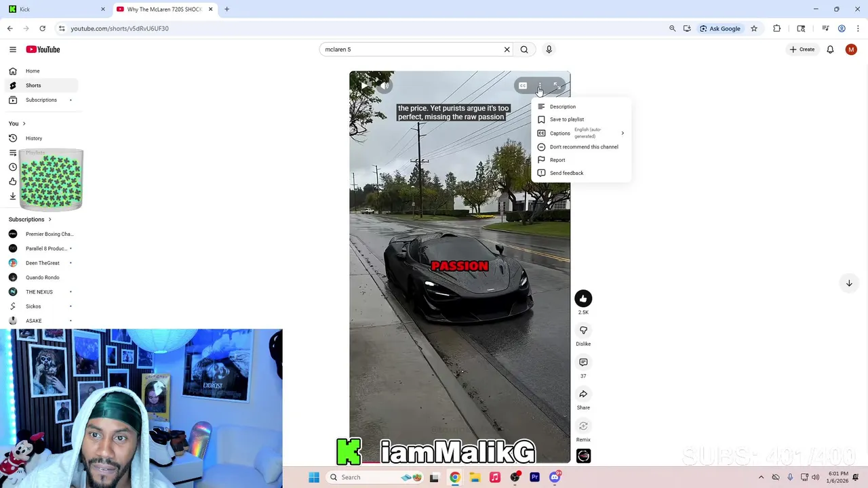Click the magnifier search button
The image size is (868, 488).
[524, 49]
